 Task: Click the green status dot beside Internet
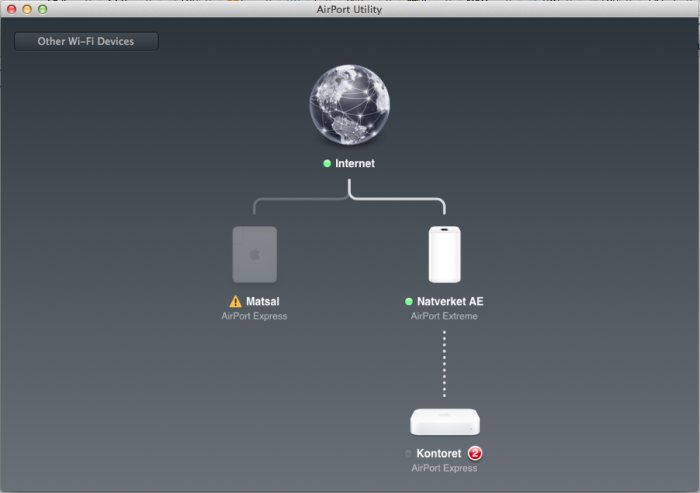(327, 163)
